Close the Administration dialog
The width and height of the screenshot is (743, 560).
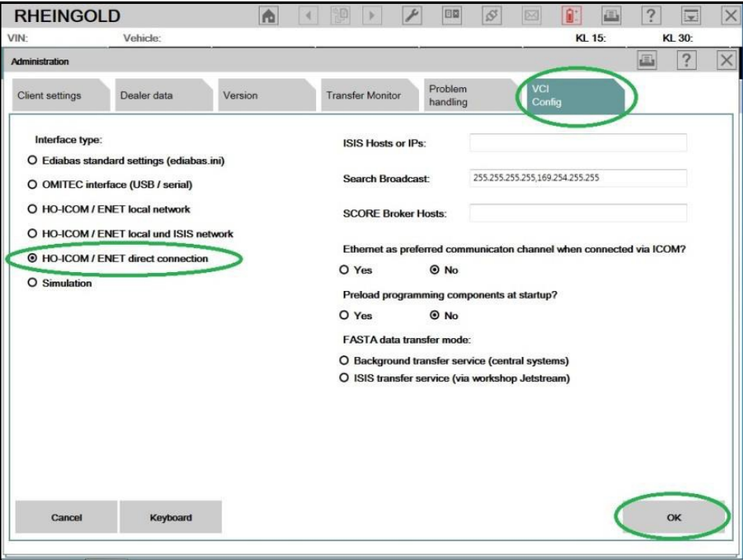726,60
